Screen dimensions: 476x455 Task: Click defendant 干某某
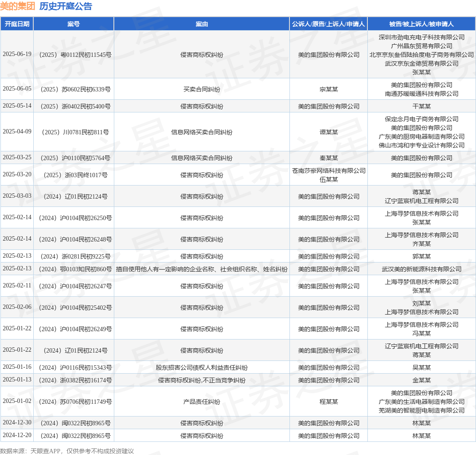(421, 106)
